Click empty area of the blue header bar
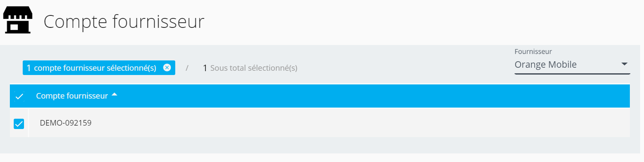The image size is (644, 162). coord(373,96)
